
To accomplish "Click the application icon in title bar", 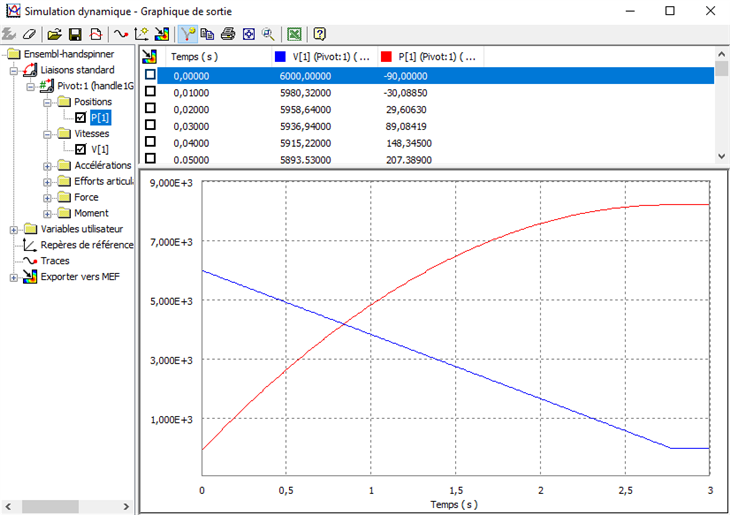I will tap(13, 11).
